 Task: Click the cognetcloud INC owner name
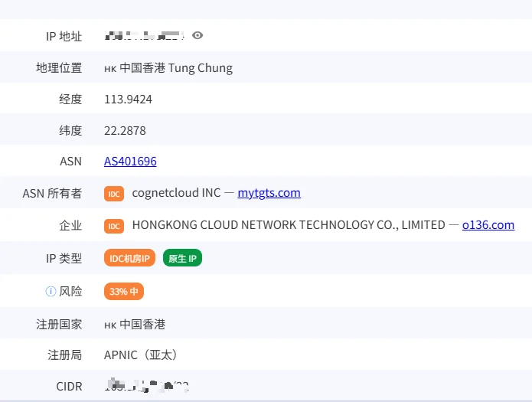point(176,193)
